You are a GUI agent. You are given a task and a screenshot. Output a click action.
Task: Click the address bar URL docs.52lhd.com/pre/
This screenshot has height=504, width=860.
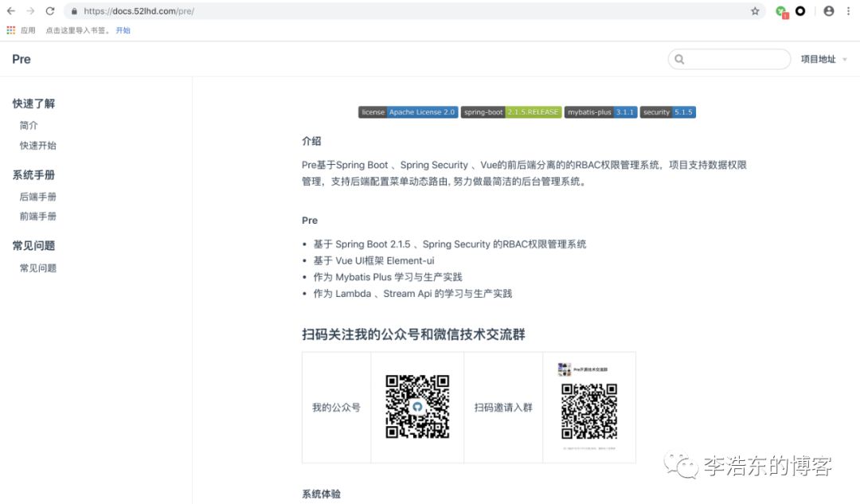[x=139, y=11]
